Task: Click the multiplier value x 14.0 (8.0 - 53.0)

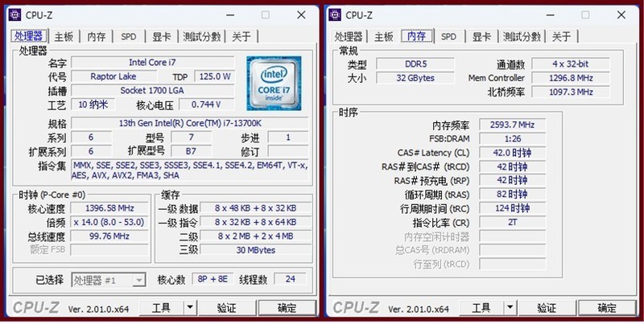Action: (x=109, y=222)
